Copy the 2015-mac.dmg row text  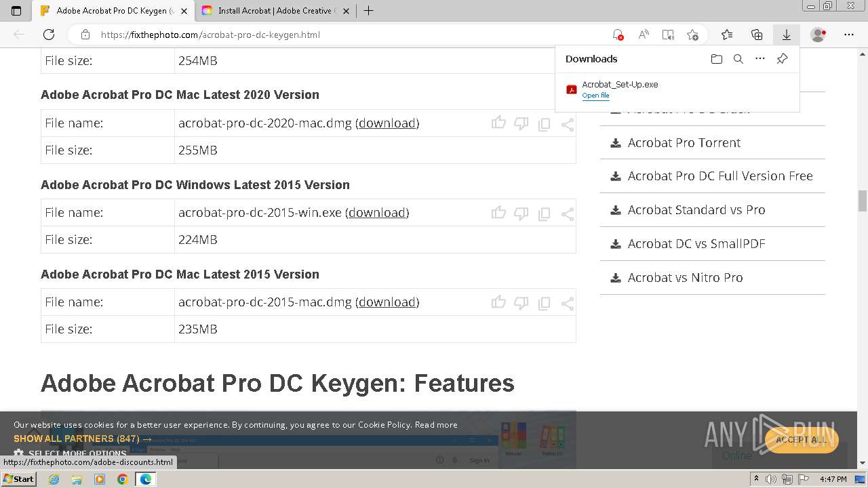tap(544, 304)
